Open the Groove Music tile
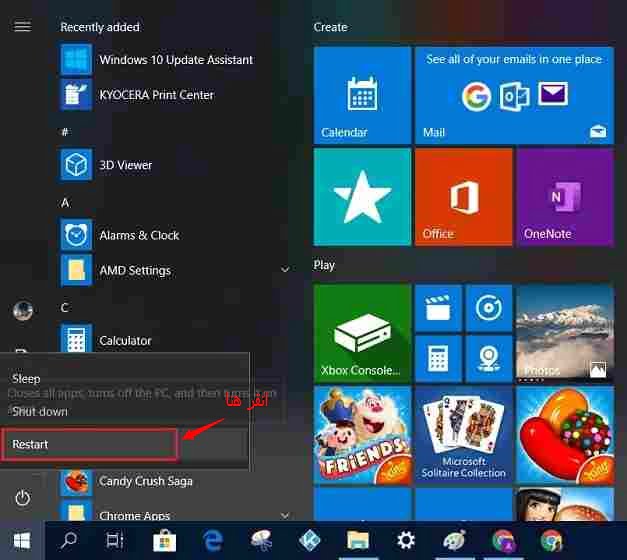This screenshot has width=627, height=560. click(489, 308)
